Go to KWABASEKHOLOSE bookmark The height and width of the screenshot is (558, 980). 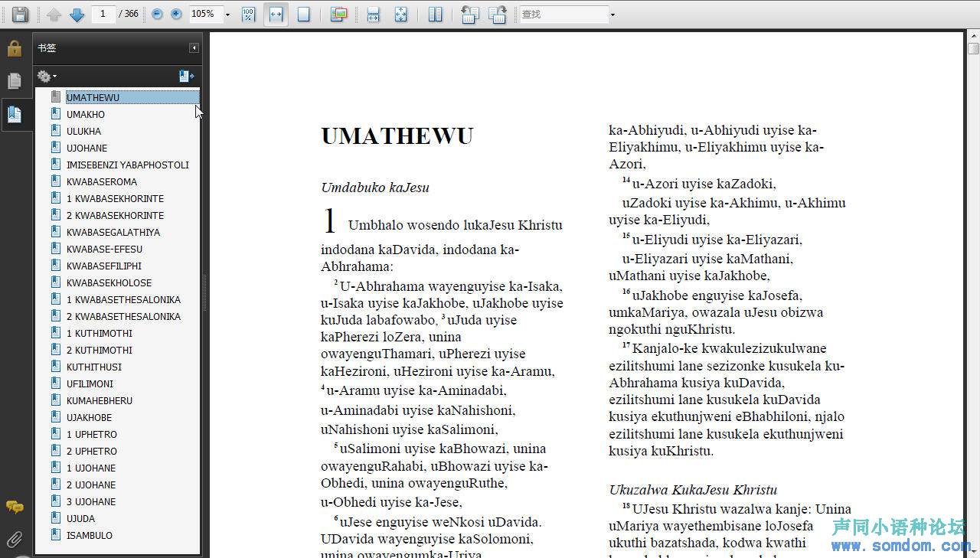click(x=109, y=282)
